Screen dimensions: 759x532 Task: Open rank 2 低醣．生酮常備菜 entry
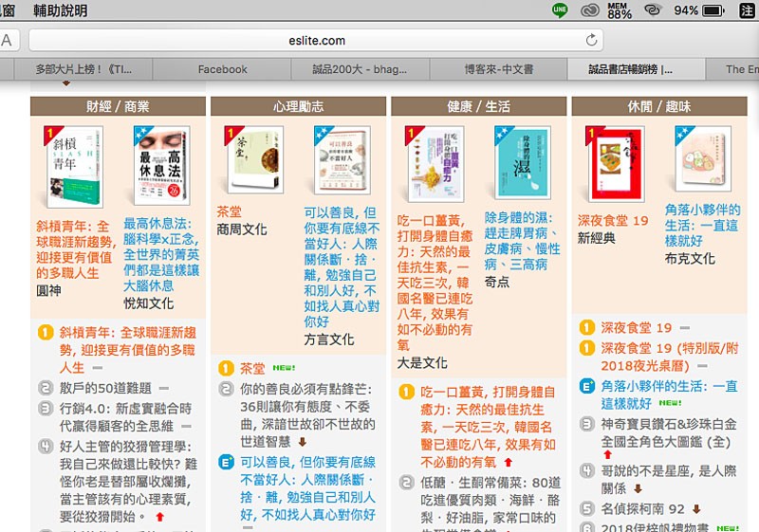click(x=491, y=503)
